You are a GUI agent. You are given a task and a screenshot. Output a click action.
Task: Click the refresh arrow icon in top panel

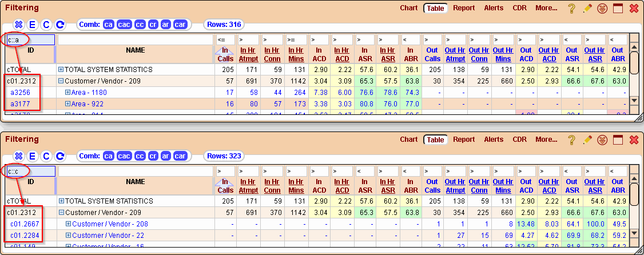coord(60,25)
